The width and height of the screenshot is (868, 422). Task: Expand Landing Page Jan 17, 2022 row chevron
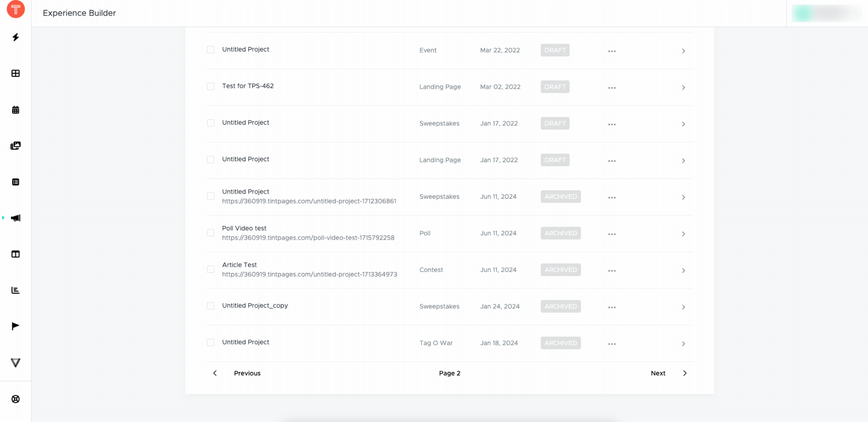683,161
